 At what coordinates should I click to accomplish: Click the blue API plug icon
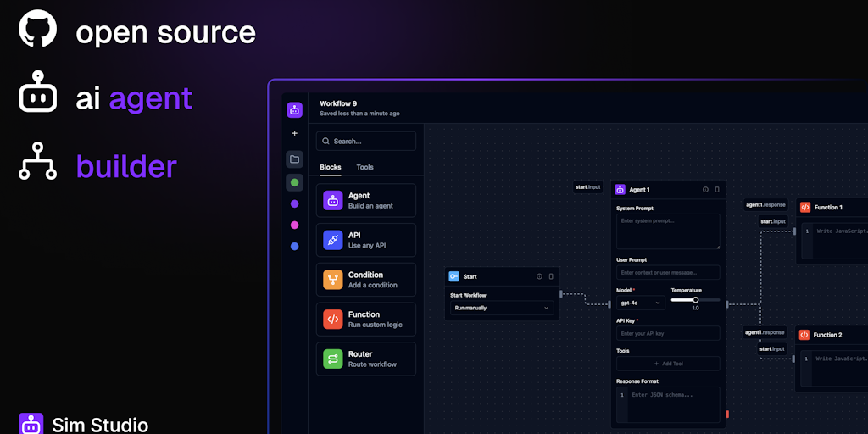click(332, 240)
